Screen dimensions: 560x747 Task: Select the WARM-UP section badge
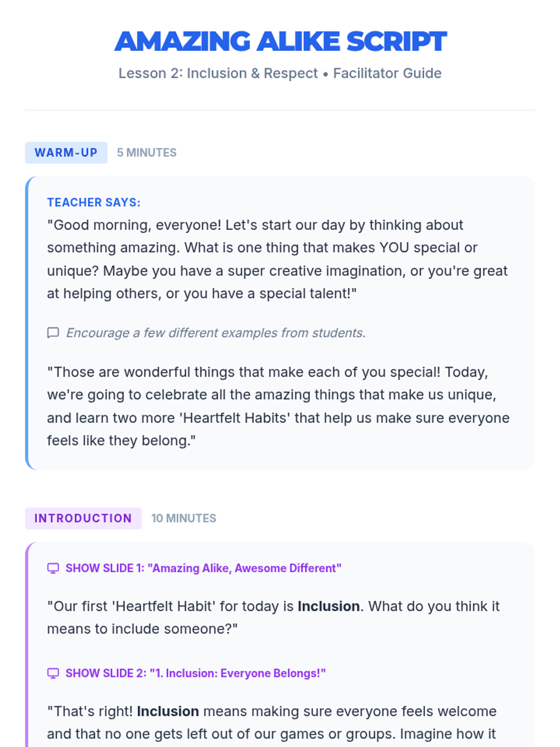pyautogui.click(x=66, y=153)
